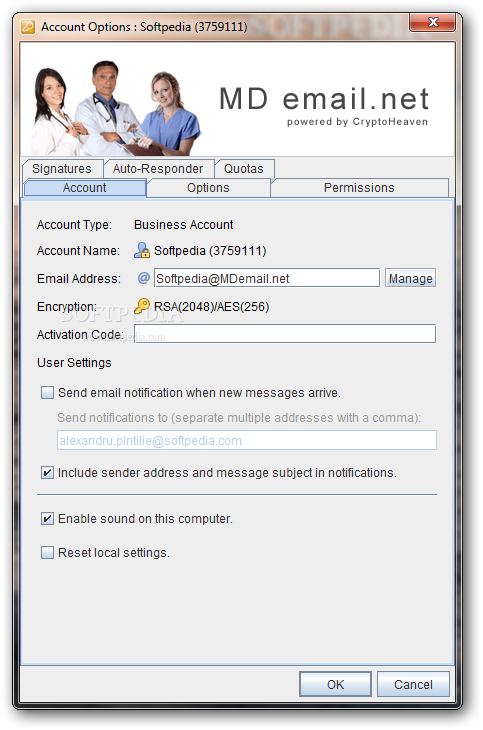Click the 'RSA(2048)/AES(256)' encryption text

(211, 307)
